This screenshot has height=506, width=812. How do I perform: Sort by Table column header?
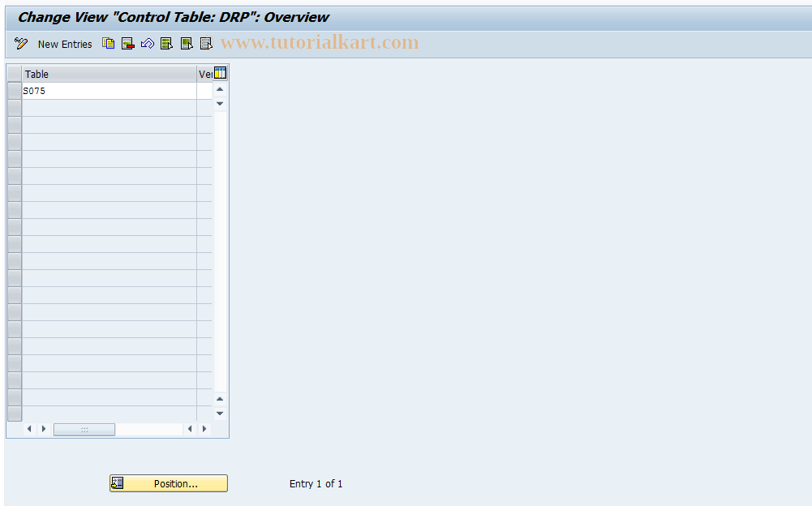[110, 74]
